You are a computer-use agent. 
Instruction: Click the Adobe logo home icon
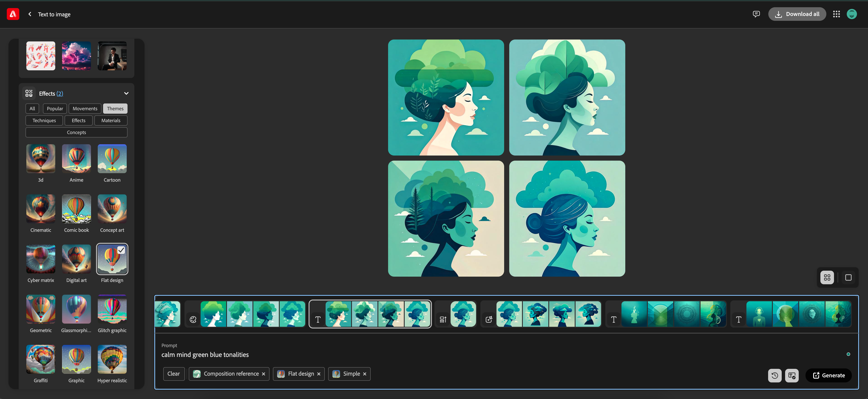13,14
